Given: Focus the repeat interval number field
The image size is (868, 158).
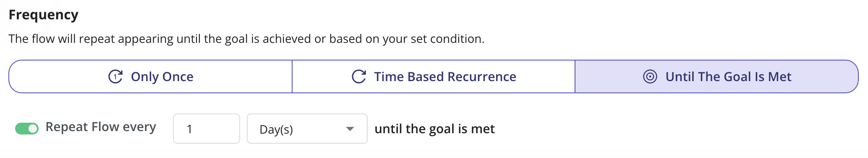Looking at the screenshot, I should tap(207, 129).
